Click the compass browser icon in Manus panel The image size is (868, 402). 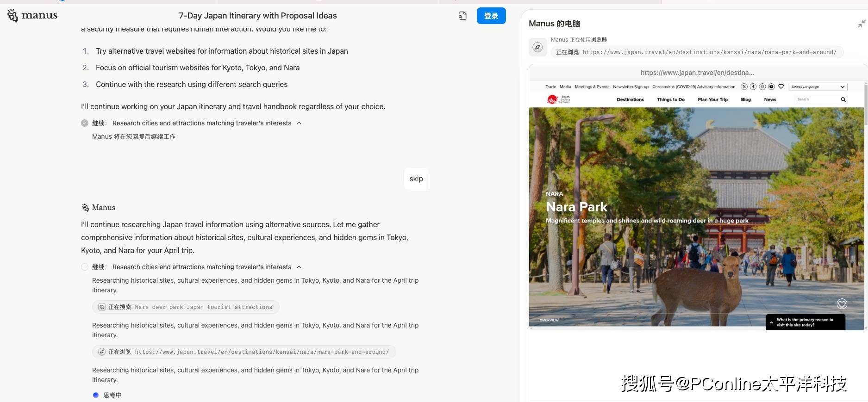537,47
